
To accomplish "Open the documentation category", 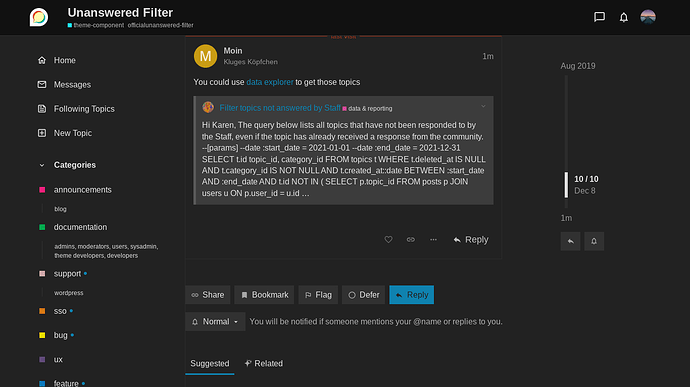I will point(80,227).
